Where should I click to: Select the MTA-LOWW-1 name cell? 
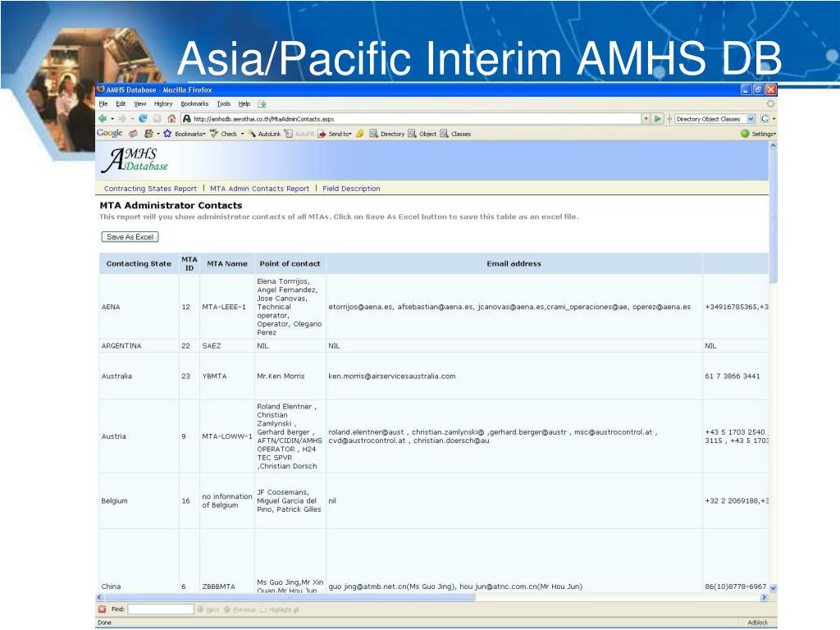(x=226, y=436)
